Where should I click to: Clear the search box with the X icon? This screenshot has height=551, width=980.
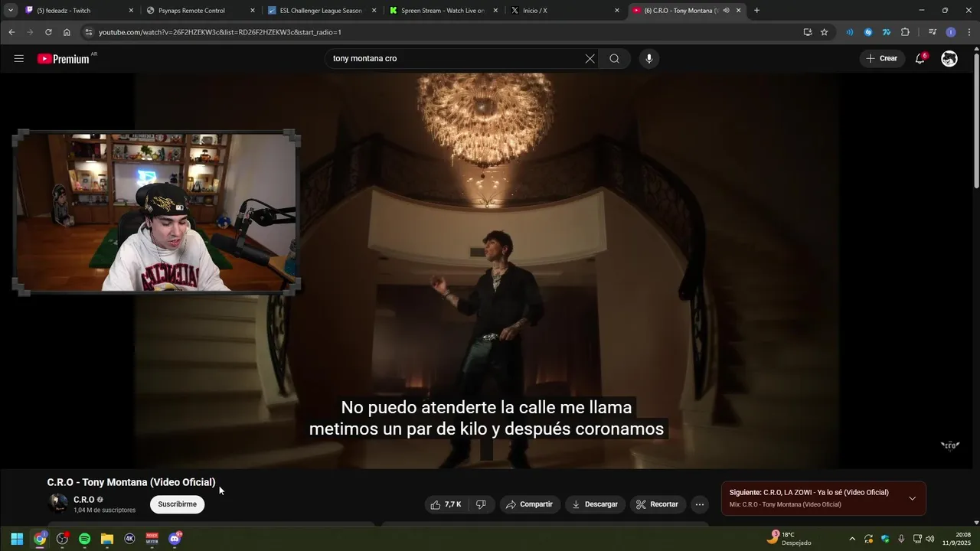point(590,59)
